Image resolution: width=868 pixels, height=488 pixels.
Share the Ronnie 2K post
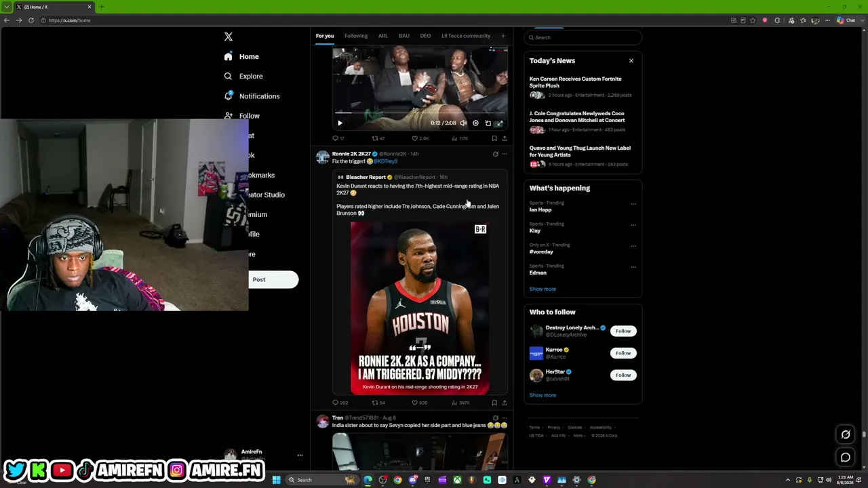[504, 403]
